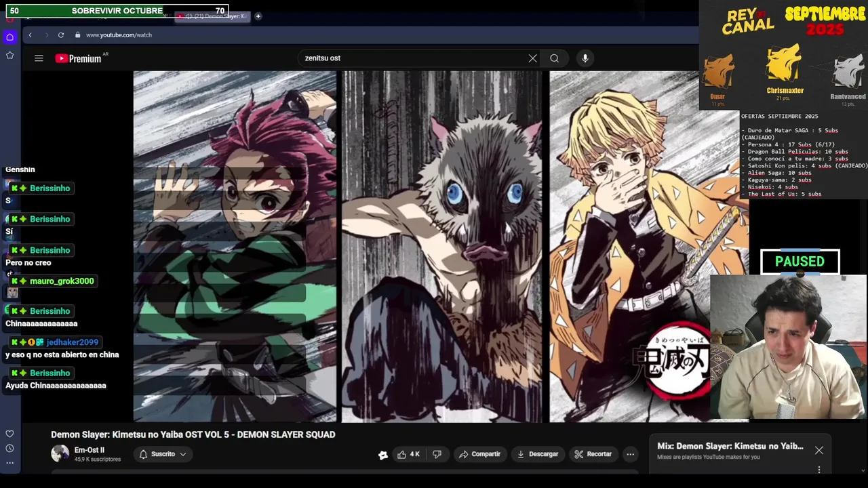868x488 pixels.
Task: Click the 'OFERTAS SEPTIEMBRE 2025' heading
Action: pos(780,116)
